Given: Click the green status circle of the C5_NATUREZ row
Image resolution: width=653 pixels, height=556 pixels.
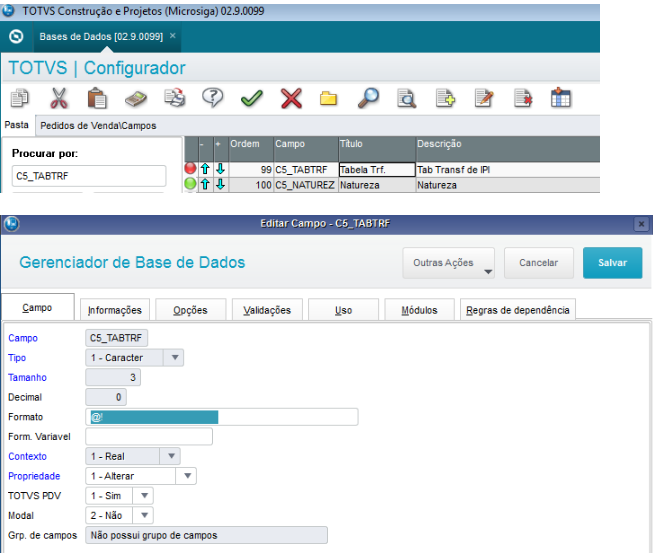Looking at the screenshot, I should [x=190, y=184].
